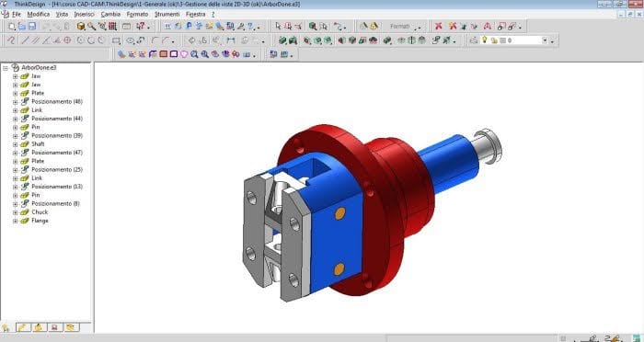The height and width of the screenshot is (342, 644).
Task: Open the Cambia menu
Action: 110,14
